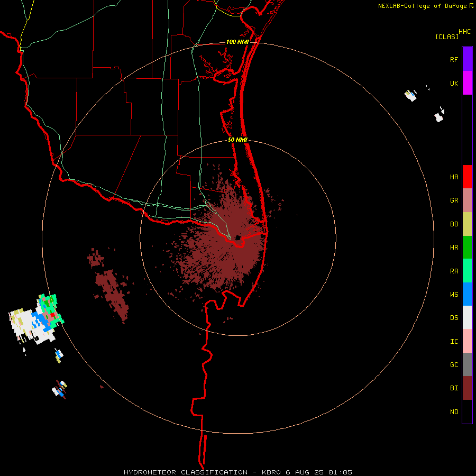This screenshot has height=476, width=476.
Task: Click the WS legend label
Action: pos(454,295)
